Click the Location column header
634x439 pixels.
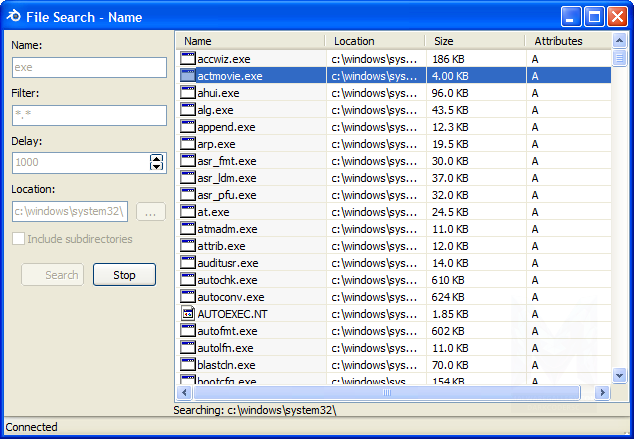pos(375,41)
